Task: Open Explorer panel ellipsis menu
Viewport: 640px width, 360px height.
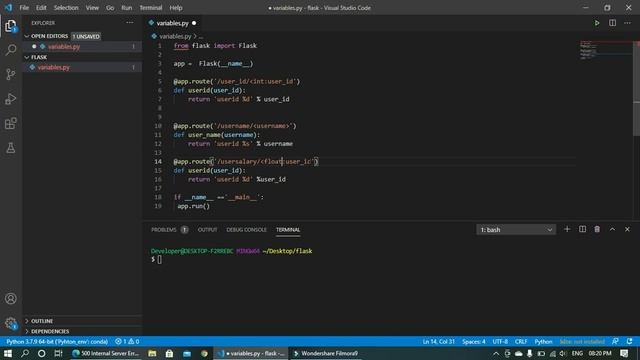Action: point(130,23)
